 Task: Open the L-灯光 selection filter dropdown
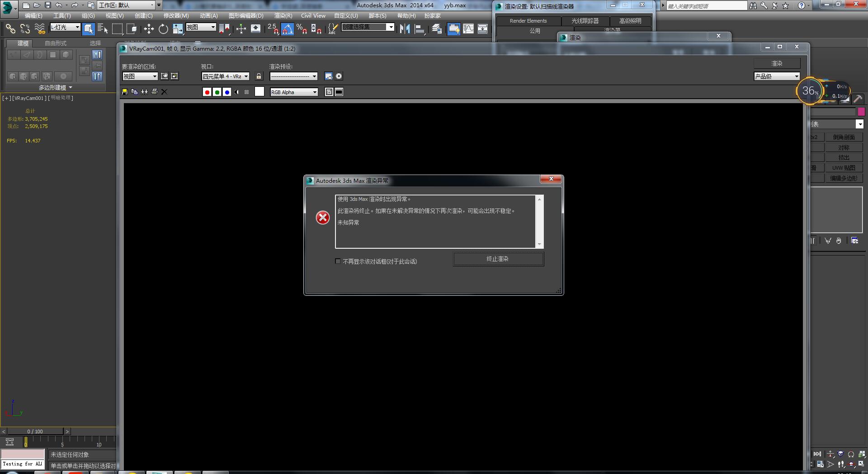[65, 27]
